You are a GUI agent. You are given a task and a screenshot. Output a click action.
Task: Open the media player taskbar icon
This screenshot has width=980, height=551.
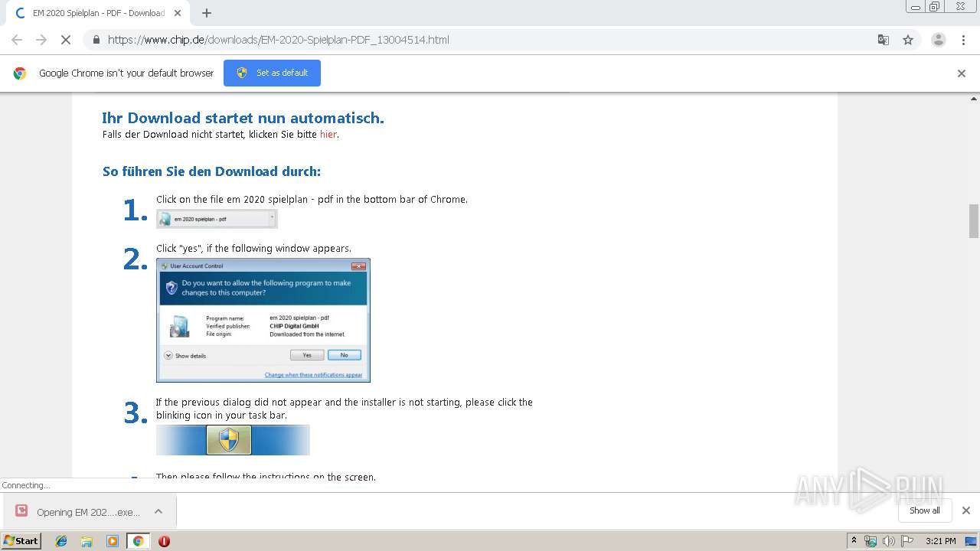click(x=113, y=541)
